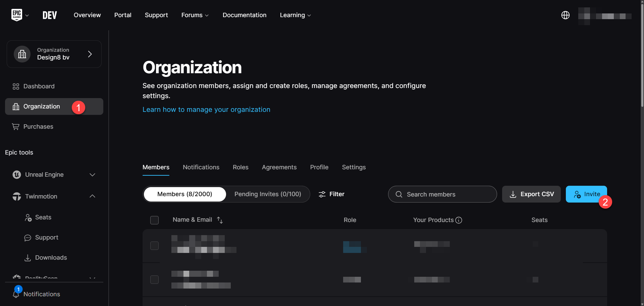Click the Support chat bubble icon
This screenshot has width=644, height=306.
(x=28, y=238)
